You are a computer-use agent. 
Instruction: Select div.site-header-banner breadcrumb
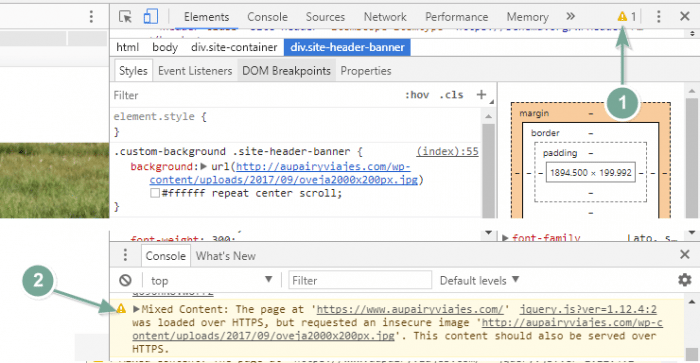tap(347, 47)
